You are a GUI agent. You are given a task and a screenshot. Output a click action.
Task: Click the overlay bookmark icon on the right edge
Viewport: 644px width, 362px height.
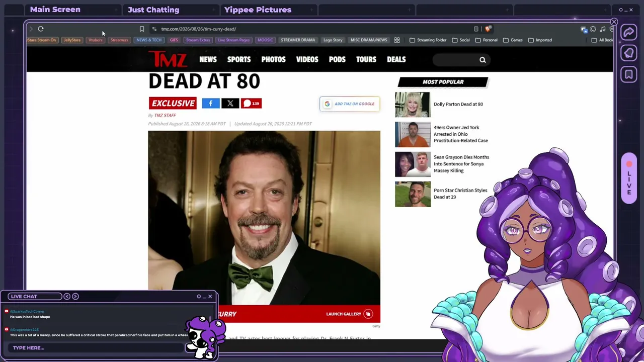coord(629,75)
